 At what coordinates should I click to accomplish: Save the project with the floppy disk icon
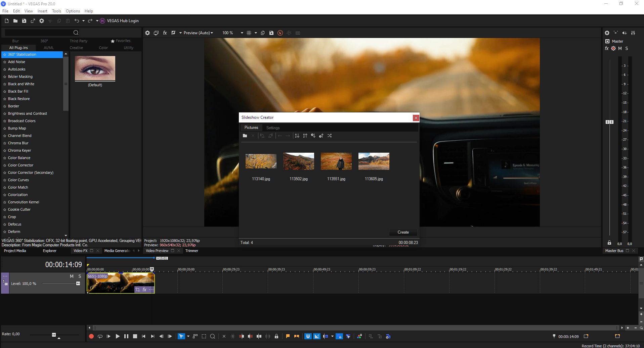(x=24, y=21)
